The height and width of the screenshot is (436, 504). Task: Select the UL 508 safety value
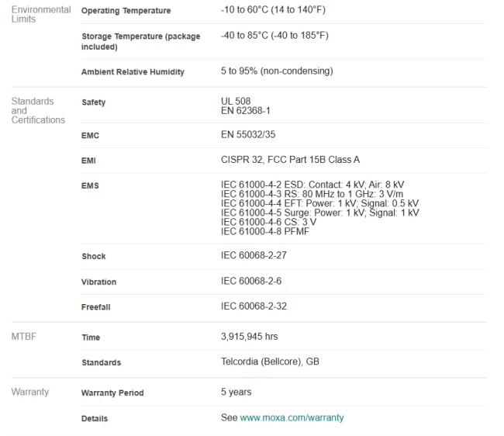point(236,102)
